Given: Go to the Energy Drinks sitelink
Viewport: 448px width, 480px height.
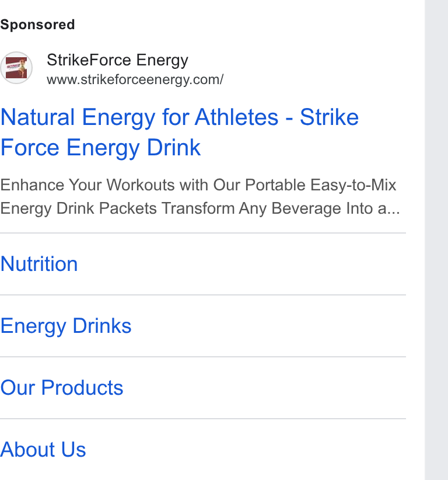Looking at the screenshot, I should coord(66,326).
